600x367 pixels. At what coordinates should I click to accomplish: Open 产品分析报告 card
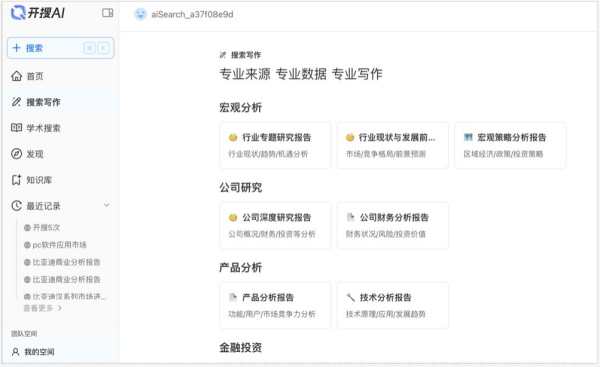[275, 305]
